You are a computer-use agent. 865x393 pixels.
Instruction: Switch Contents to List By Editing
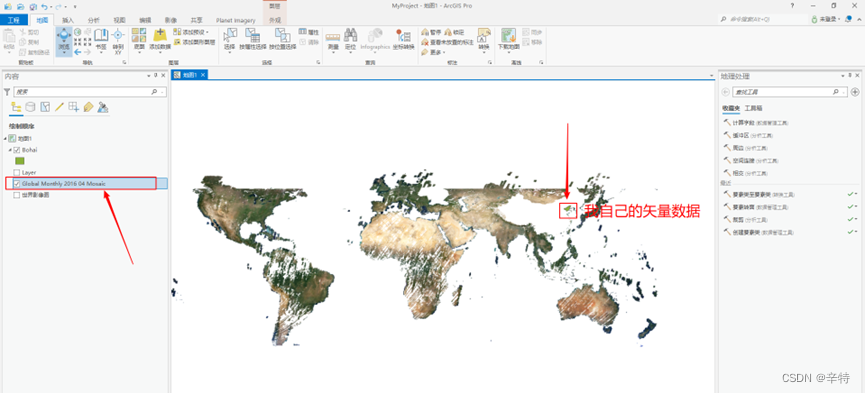click(59, 107)
